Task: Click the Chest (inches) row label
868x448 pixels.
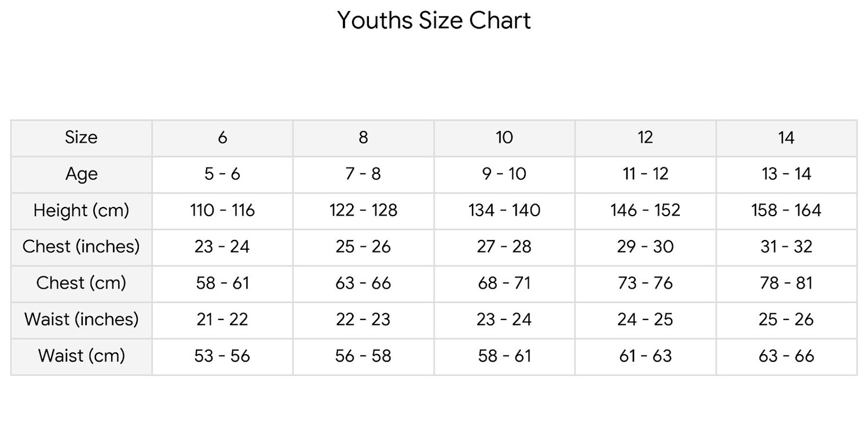Action: pyautogui.click(x=81, y=246)
